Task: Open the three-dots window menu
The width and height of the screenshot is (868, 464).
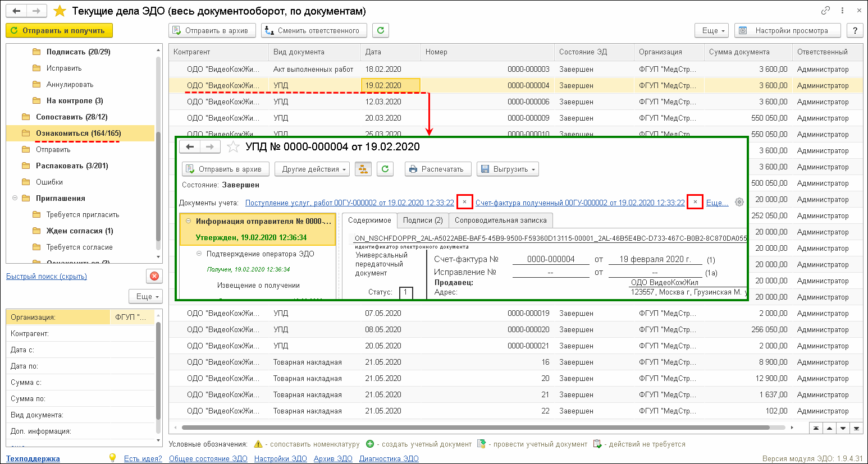Action: pos(842,11)
